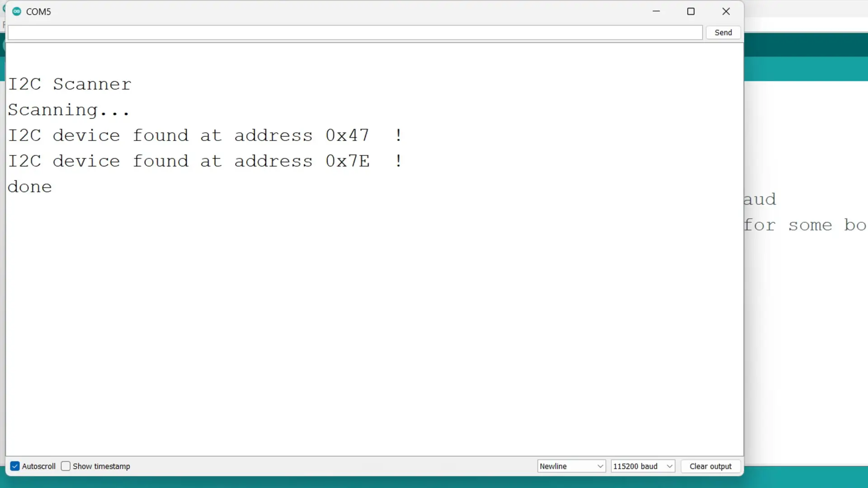
Task: Click the 'for some bo' text in background editor
Action: coord(805,225)
